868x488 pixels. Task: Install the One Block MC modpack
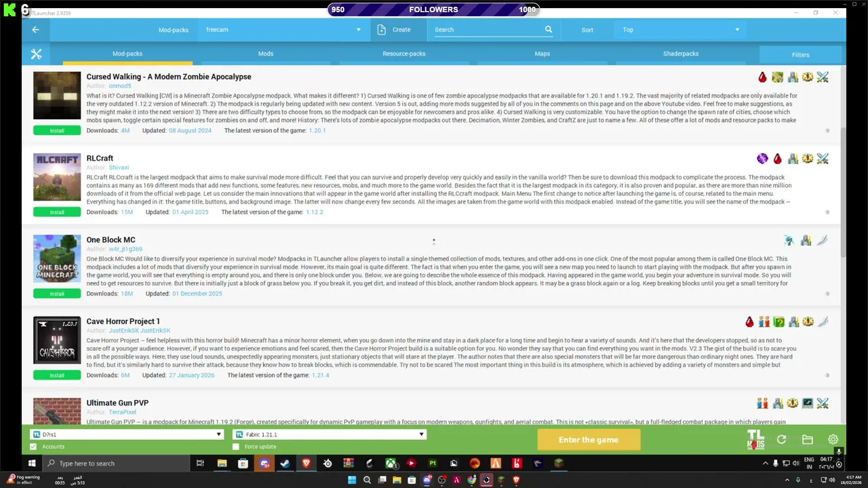57,293
